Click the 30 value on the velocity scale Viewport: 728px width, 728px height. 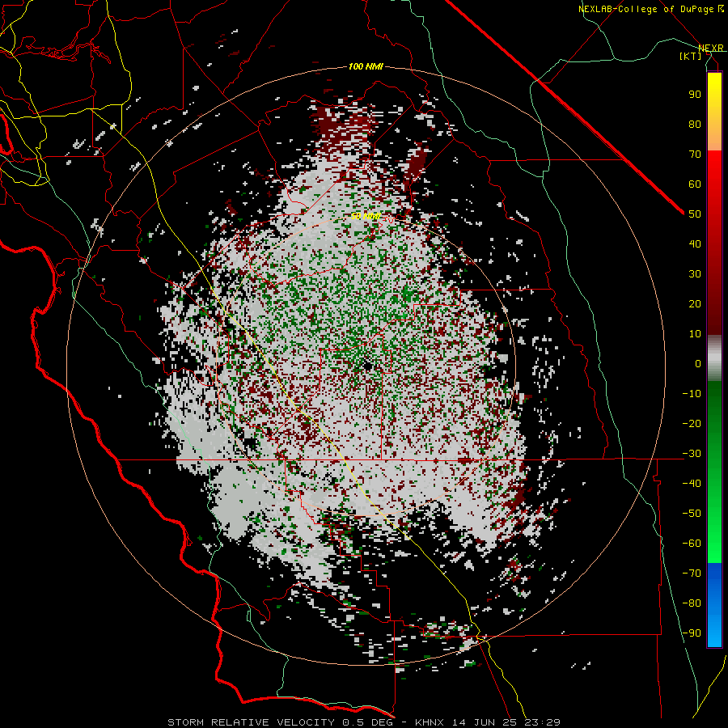pos(695,274)
